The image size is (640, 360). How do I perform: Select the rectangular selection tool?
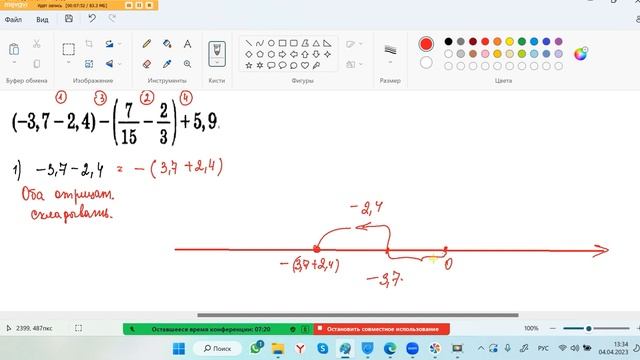pos(69,49)
